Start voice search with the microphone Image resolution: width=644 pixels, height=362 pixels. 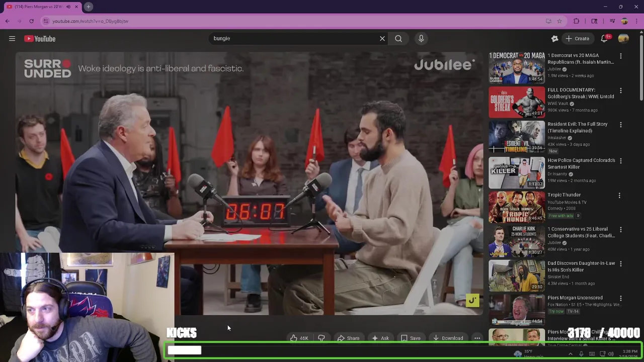click(x=421, y=38)
